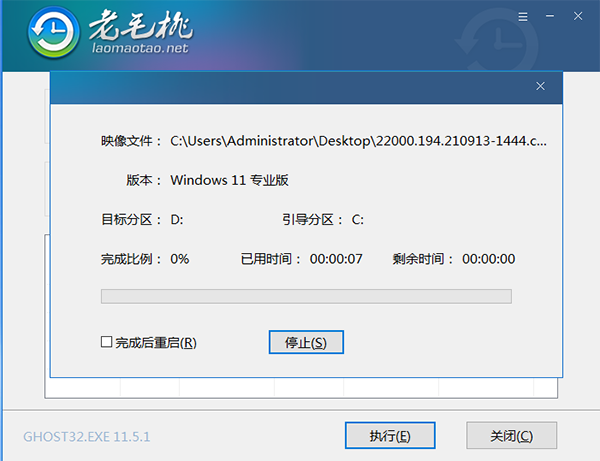Click the boot partition value C:
The height and width of the screenshot is (461, 600).
click(x=358, y=220)
